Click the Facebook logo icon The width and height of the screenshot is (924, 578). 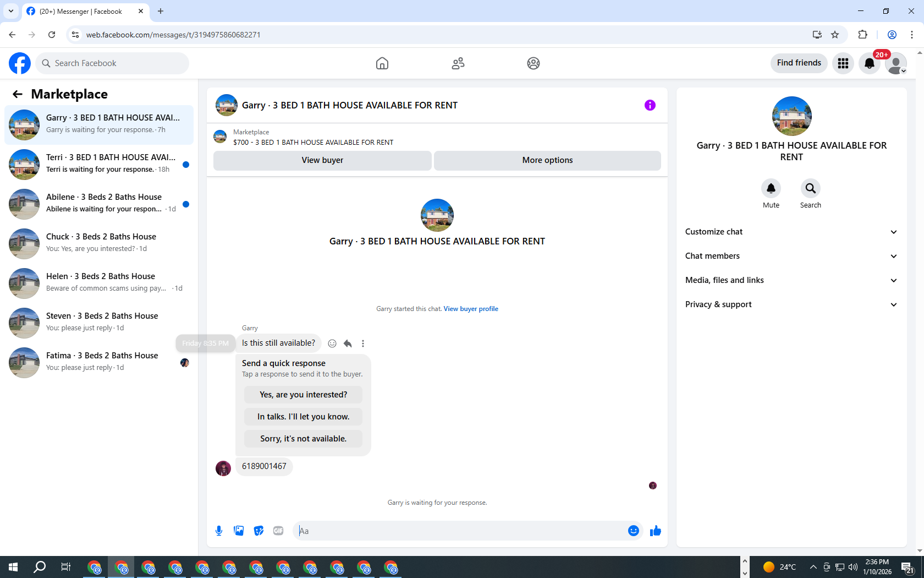(x=20, y=63)
